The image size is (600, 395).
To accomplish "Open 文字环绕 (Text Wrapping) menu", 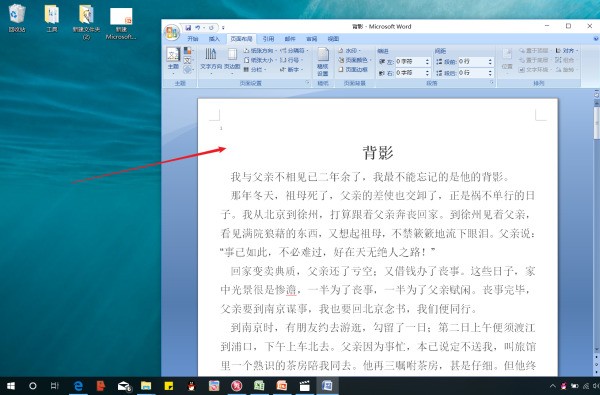I will [x=535, y=70].
